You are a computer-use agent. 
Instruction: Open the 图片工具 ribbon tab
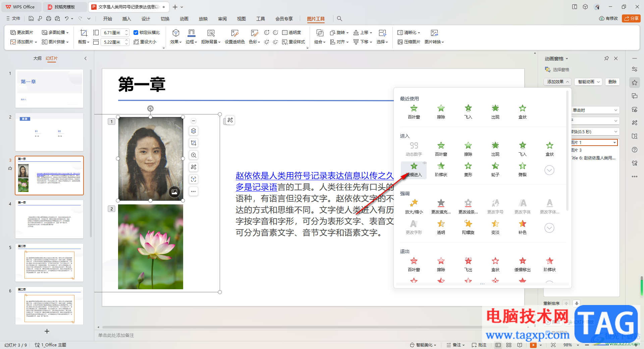(316, 19)
